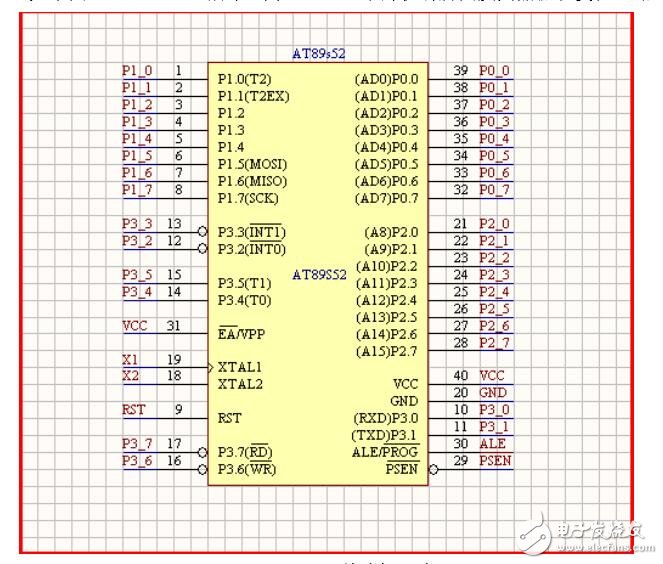Click the AT89s52 designator above the chip
The width and height of the screenshot is (663, 564).
coord(317,54)
